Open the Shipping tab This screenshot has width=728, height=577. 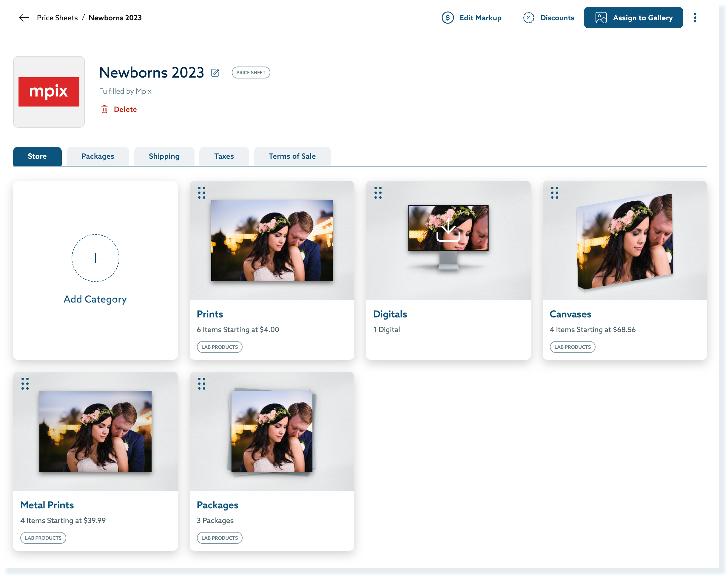164,156
